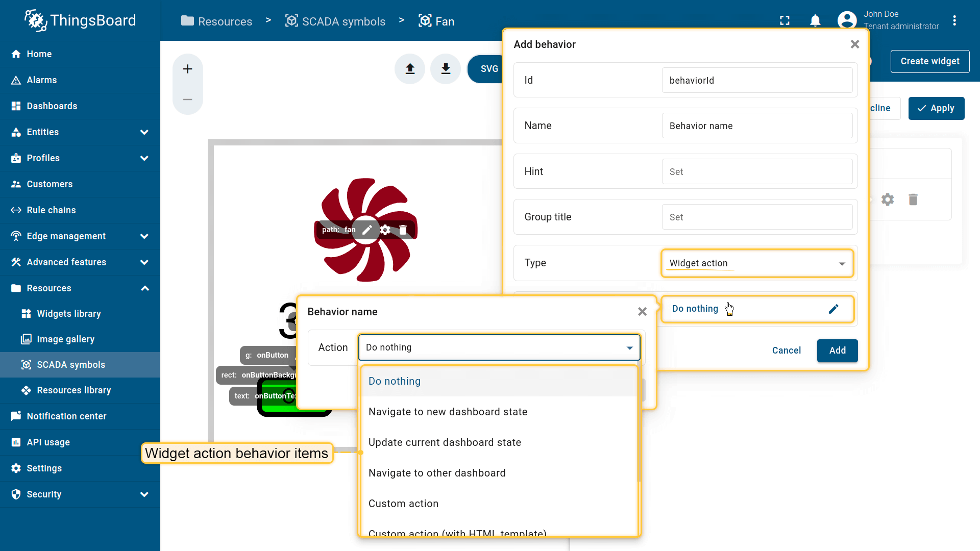
Task: Click pencil edit icon on fan path tag
Action: coord(367,230)
